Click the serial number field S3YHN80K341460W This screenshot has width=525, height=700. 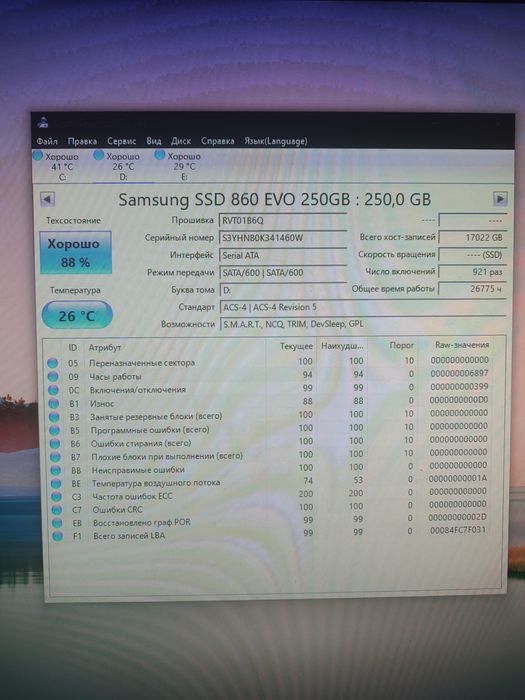tap(283, 238)
